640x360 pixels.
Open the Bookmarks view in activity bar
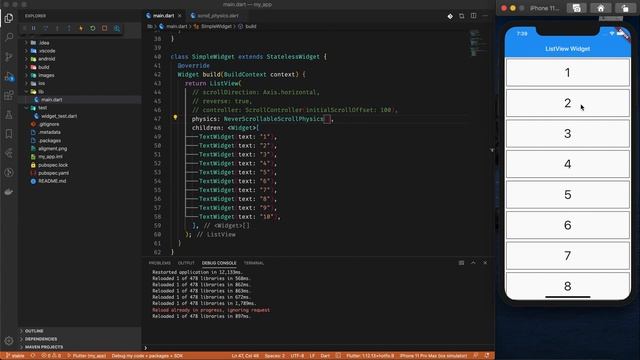point(9,134)
